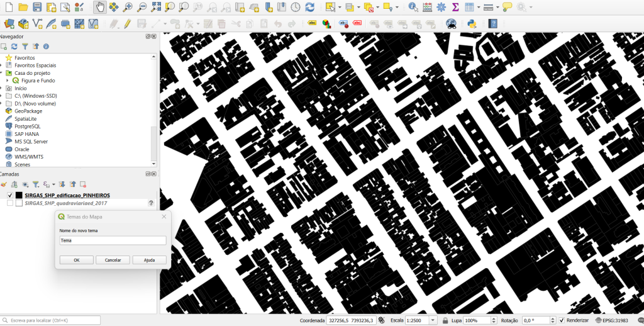
Task: Create a new GeoPackage layer
Action: 23,23
